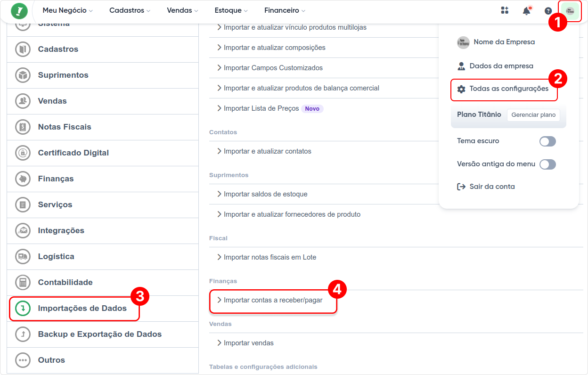
Task: Open the Notas Fiscais sidebar label
Action: click(x=65, y=127)
